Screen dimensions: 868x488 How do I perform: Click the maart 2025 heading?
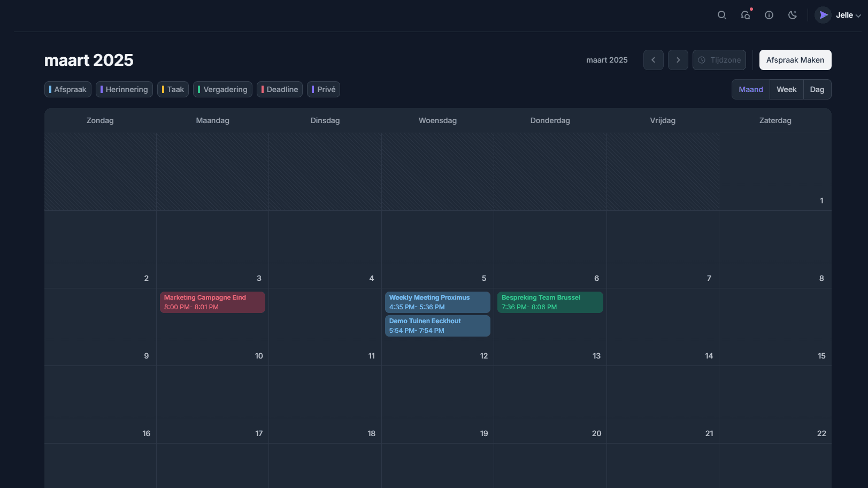tap(89, 60)
